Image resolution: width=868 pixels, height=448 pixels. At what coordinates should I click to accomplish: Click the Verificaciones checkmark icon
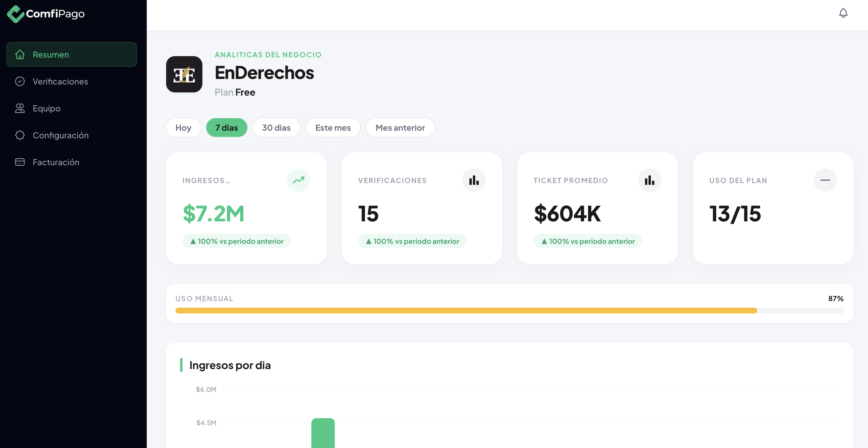20,82
